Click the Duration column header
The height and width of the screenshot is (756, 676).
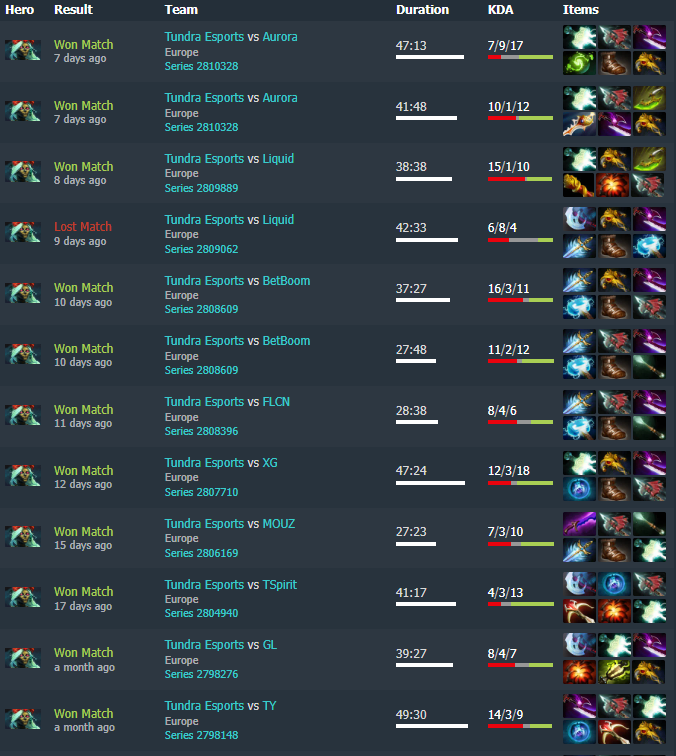click(422, 10)
